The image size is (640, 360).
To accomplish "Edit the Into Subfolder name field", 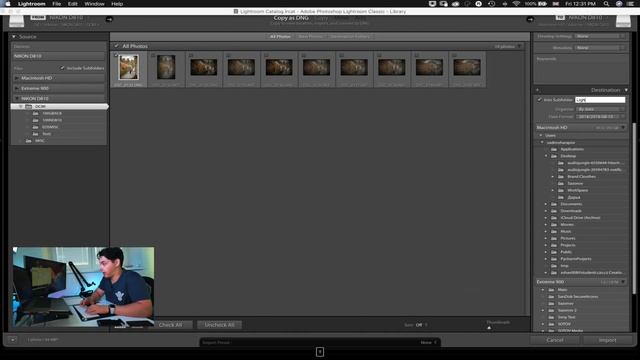I will [x=600, y=100].
